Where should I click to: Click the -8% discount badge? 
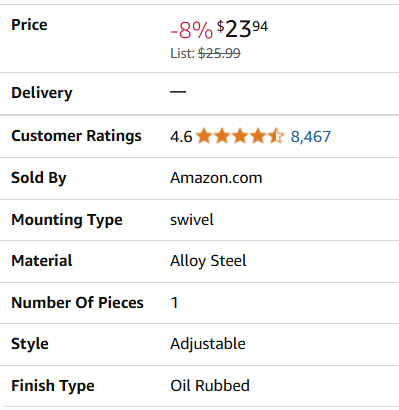pyautogui.click(x=191, y=30)
